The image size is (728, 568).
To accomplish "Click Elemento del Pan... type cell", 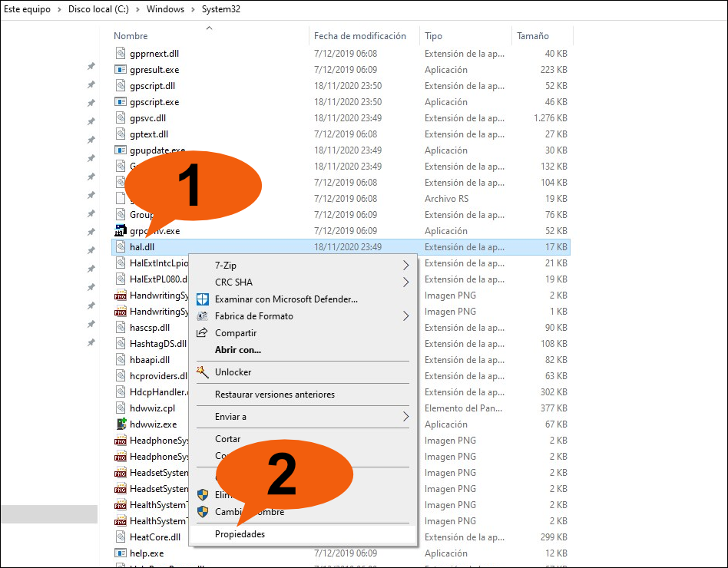I will [x=463, y=408].
